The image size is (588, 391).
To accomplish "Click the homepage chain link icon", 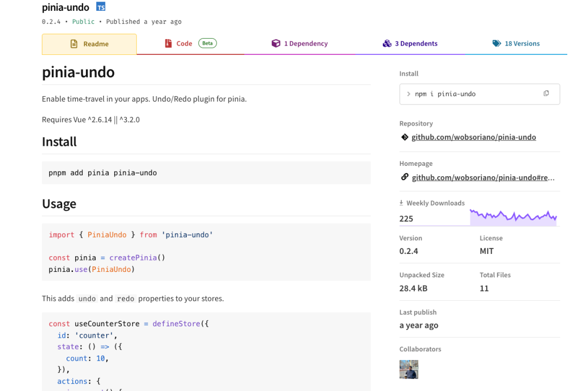I will point(405,177).
